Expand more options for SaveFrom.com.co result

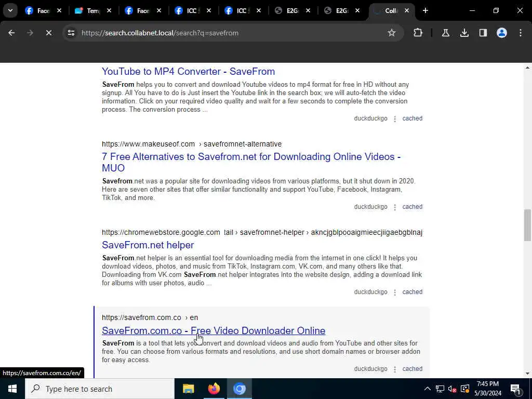395,369
